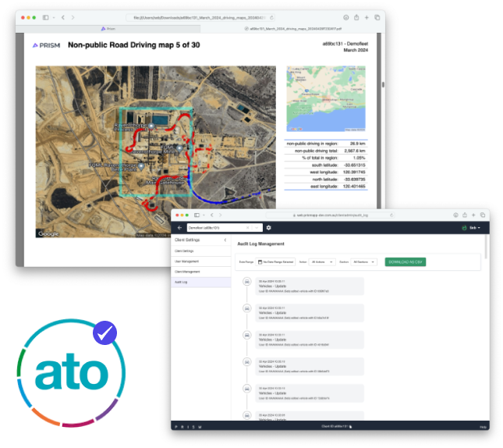Click the Google logo on satellite map
503x448 pixels.
tap(48, 234)
